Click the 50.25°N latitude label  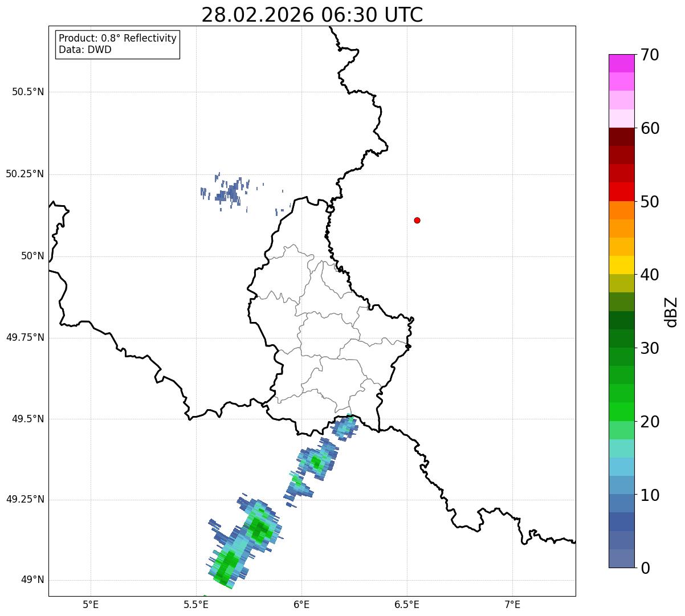pyautogui.click(x=25, y=174)
